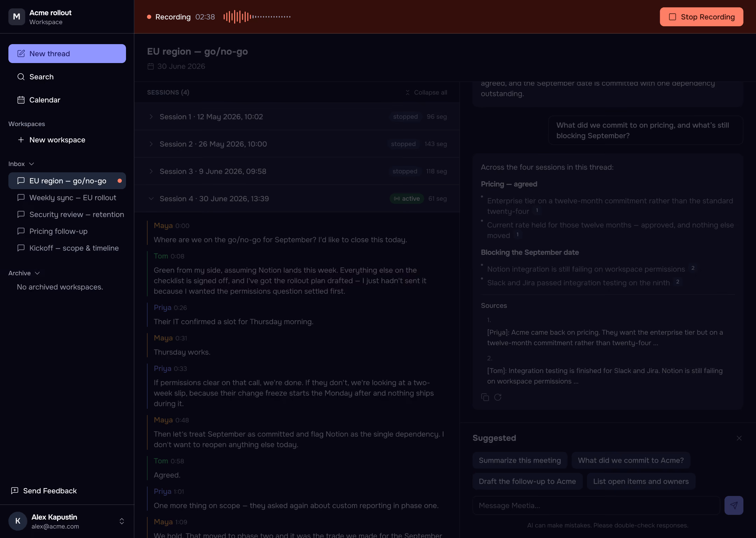Image resolution: width=756 pixels, height=538 pixels.
Task: Click citation 1 after twenty-four
Action: [x=537, y=210]
